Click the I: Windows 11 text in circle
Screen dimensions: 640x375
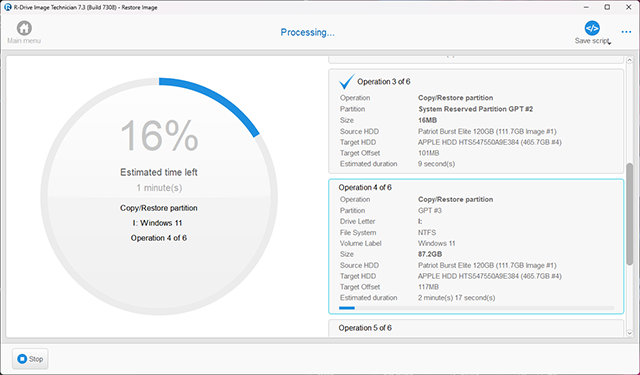point(157,223)
